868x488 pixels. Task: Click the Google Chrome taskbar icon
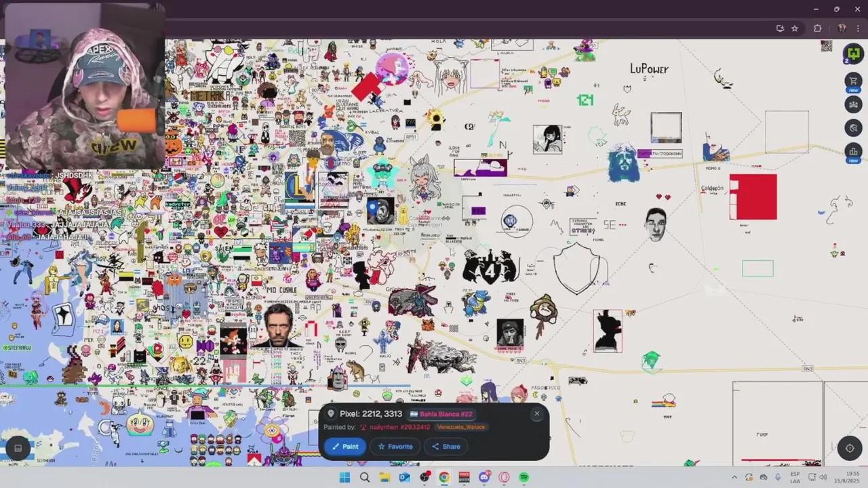(444, 477)
